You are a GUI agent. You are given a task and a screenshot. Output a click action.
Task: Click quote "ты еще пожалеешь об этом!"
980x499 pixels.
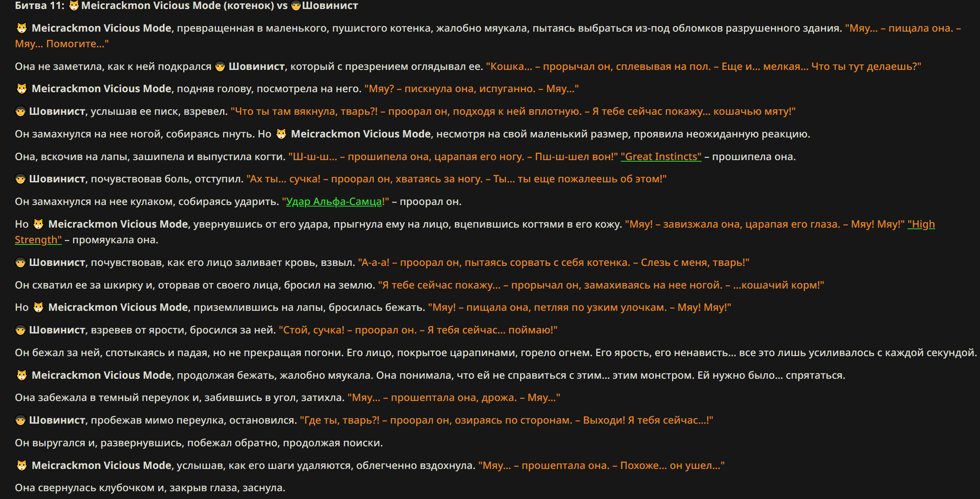(x=592, y=179)
